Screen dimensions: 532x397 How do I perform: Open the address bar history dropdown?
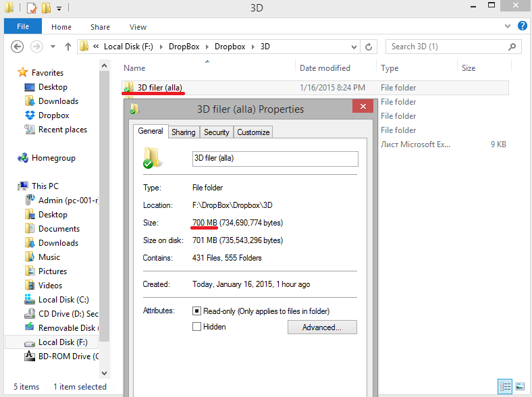(354, 47)
